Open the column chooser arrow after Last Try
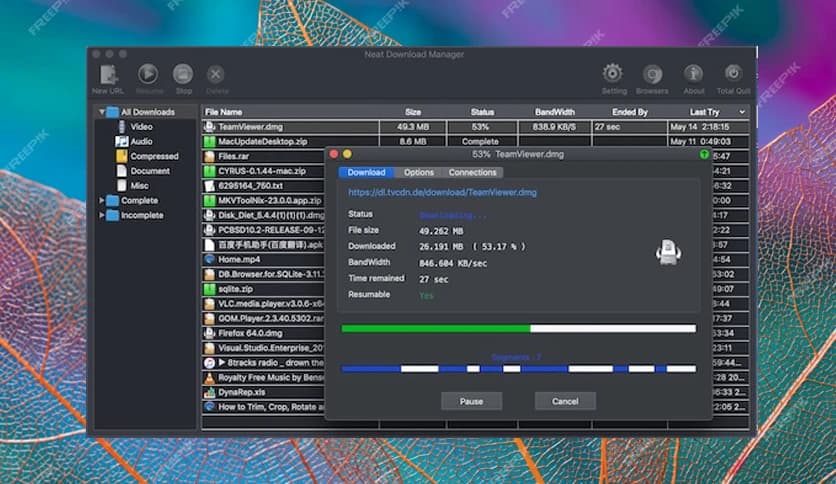Image resolution: width=836 pixels, height=484 pixels. pyautogui.click(x=742, y=112)
